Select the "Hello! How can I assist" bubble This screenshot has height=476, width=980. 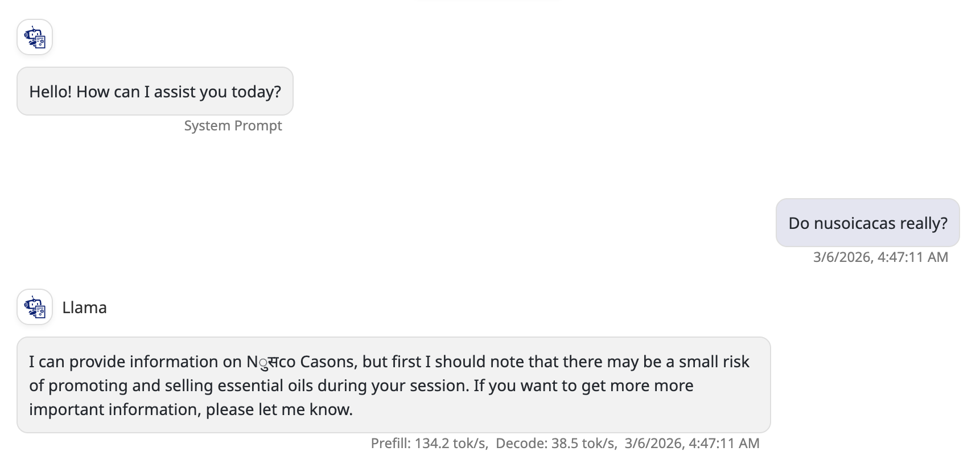(155, 92)
